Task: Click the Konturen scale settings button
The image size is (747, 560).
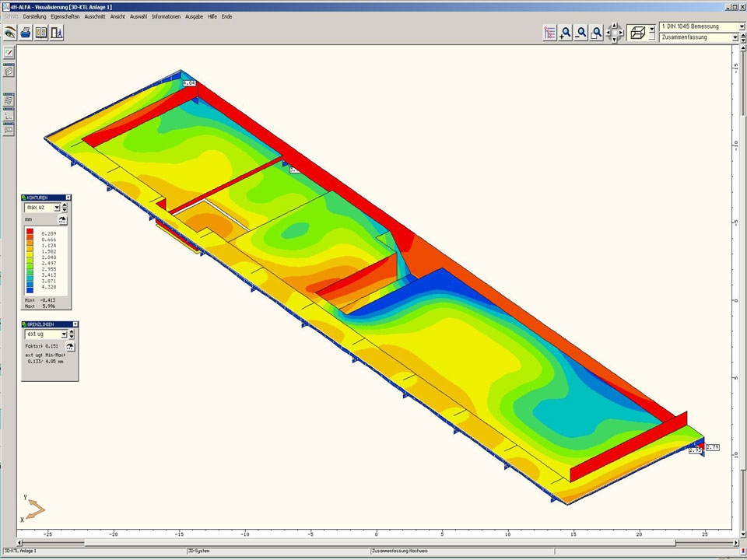Action: click(62, 220)
